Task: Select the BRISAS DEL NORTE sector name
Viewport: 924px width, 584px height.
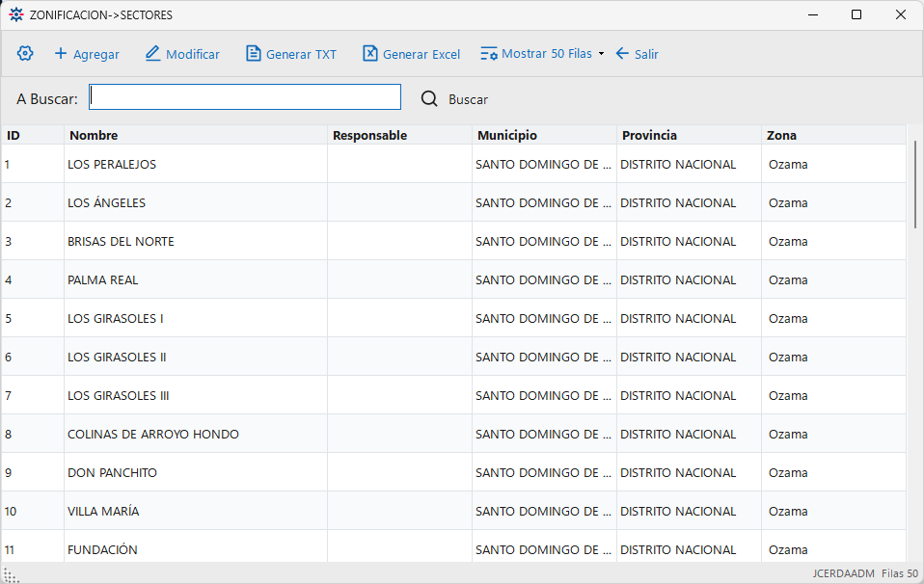Action: [121, 241]
